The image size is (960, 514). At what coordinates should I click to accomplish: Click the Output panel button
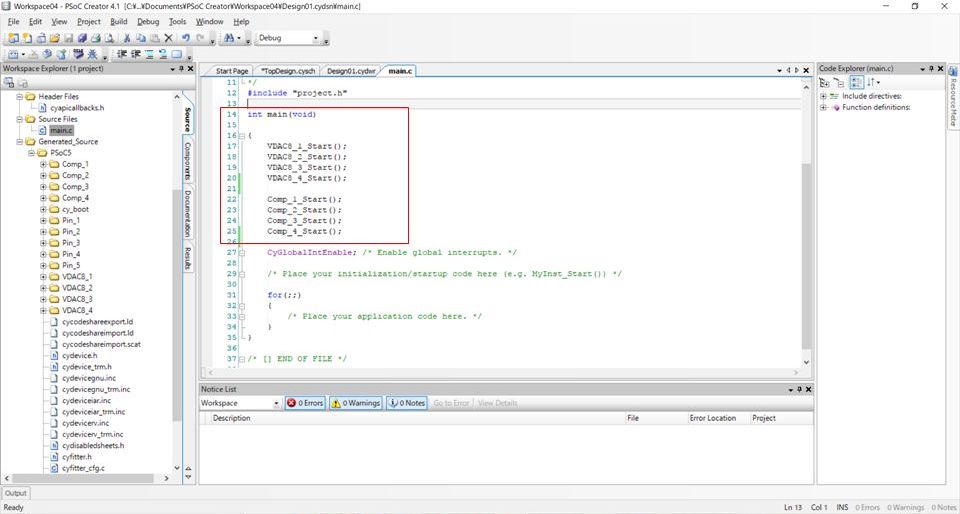15,493
